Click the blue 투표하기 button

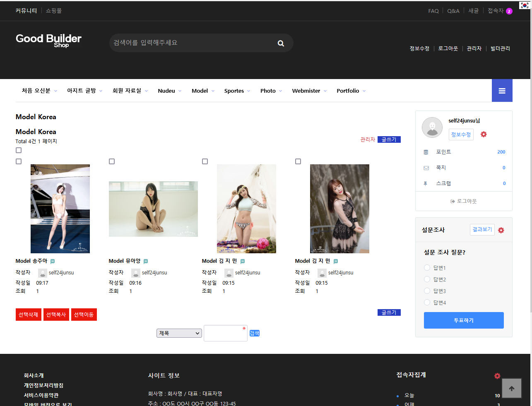pos(464,320)
